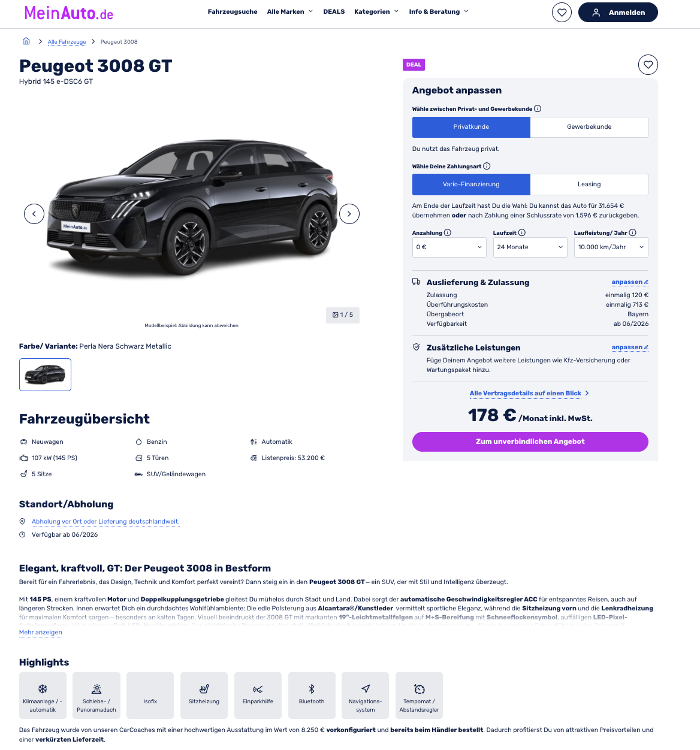This screenshot has height=750, width=700.
Task: Select Gewerbekunde customer type
Action: [x=589, y=127]
